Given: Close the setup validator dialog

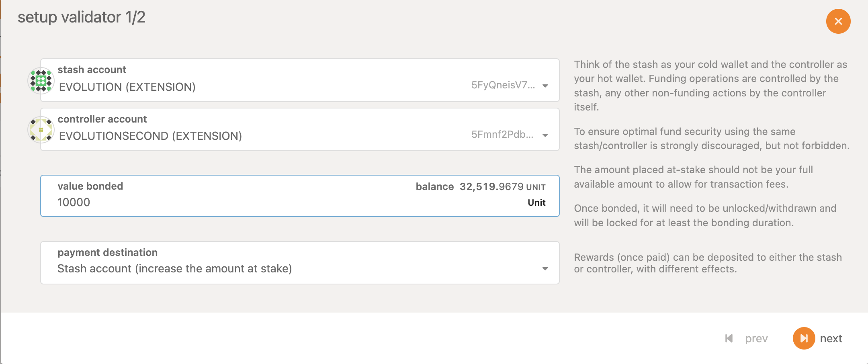Looking at the screenshot, I should coord(838,21).
